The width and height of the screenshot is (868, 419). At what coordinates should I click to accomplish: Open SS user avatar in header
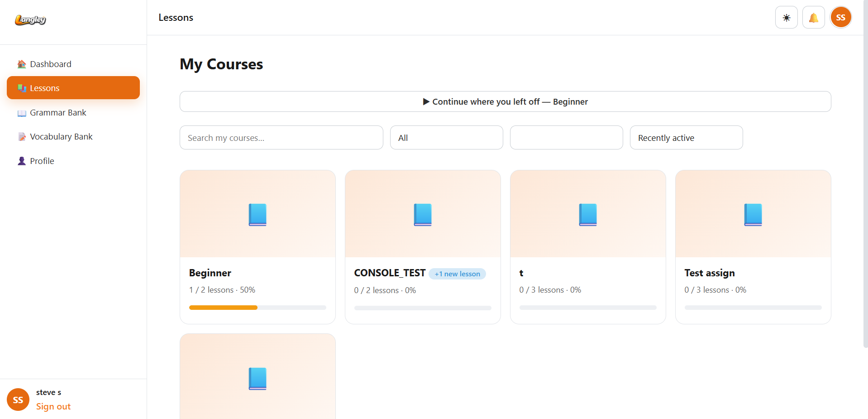pyautogui.click(x=841, y=18)
